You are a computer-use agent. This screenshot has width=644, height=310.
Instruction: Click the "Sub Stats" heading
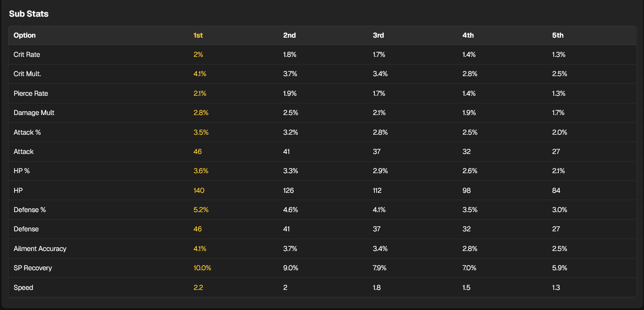[29, 14]
